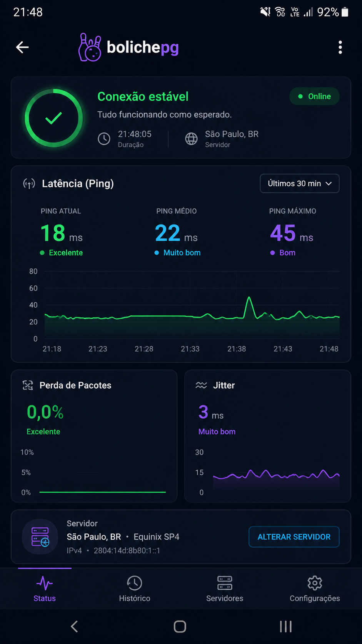Open the Servidores tab label
Image resolution: width=362 pixels, height=644 pixels.
225,598
